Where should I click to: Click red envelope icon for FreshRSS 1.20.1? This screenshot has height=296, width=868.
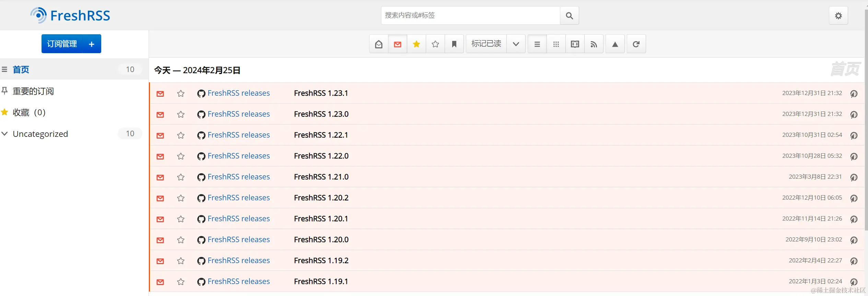tap(160, 219)
